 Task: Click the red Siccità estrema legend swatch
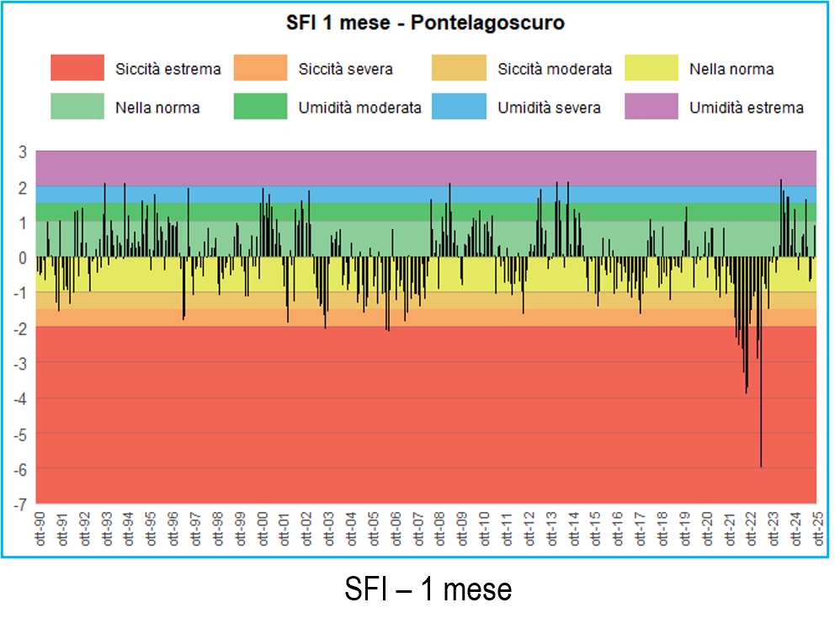(x=77, y=68)
